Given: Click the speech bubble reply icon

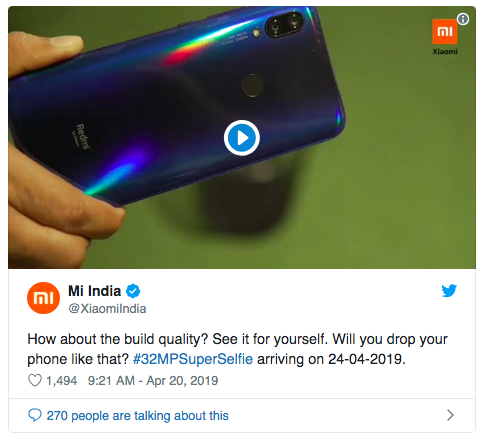Looking at the screenshot, I should pos(35,415).
